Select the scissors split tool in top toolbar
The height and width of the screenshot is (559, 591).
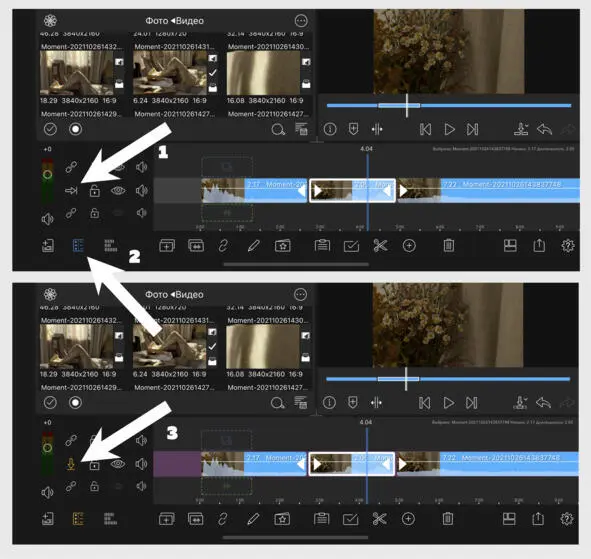coord(380,246)
